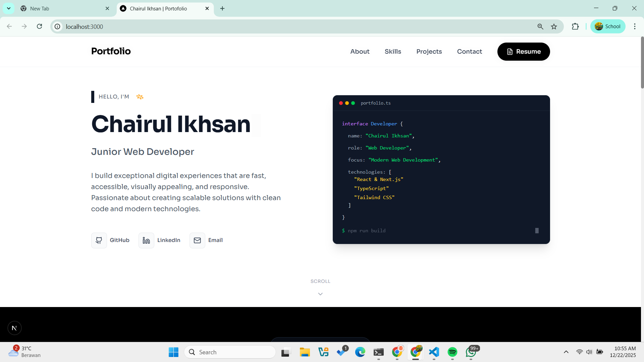The image size is (644, 362).
Task: Reload the page
Action: coord(40,26)
